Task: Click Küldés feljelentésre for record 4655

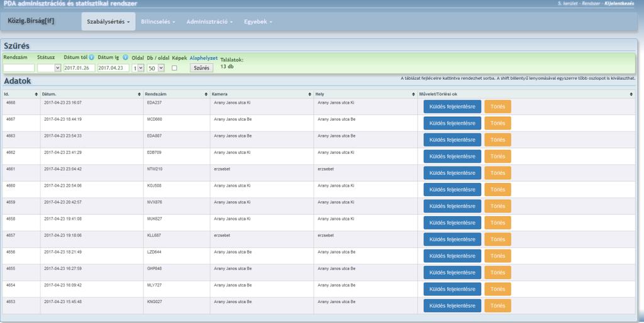Action: click(452, 273)
